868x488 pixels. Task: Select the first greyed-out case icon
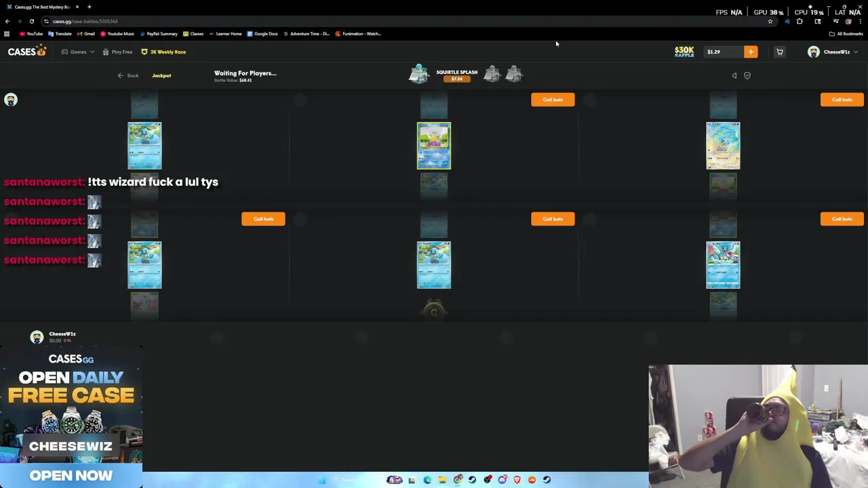point(492,73)
